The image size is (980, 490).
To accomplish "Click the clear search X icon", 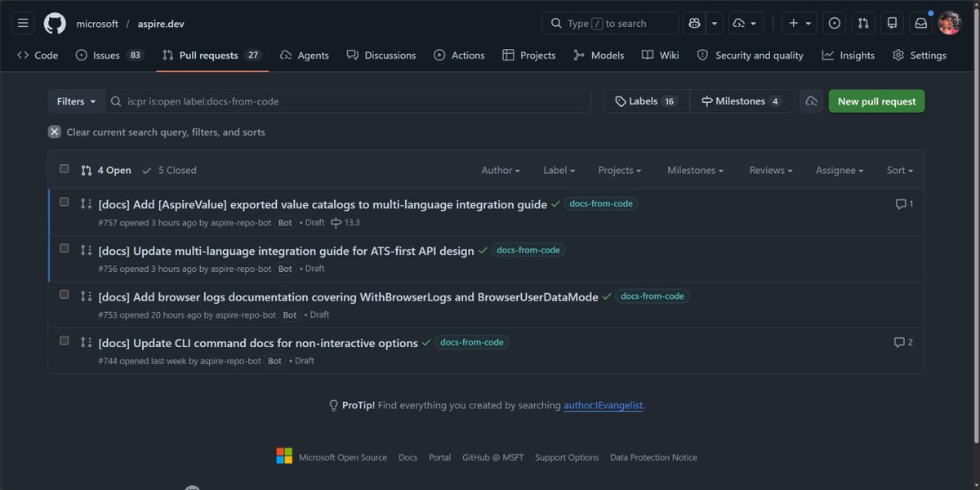I will (x=54, y=131).
